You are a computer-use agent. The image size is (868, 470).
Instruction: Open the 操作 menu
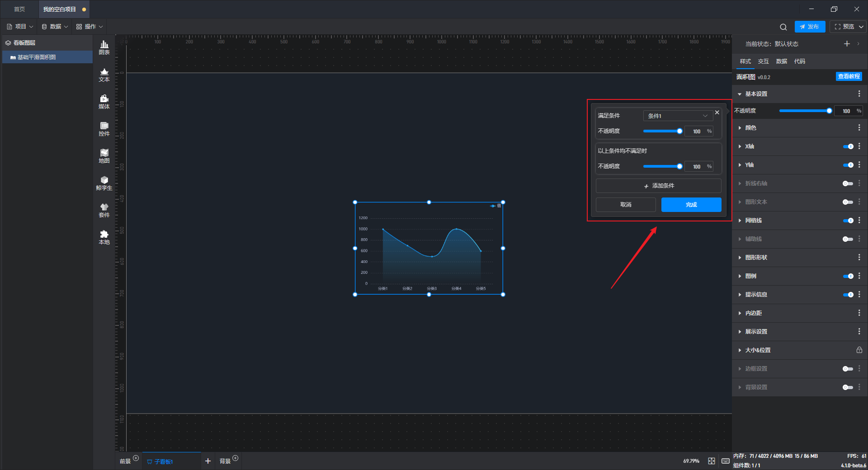pos(90,27)
